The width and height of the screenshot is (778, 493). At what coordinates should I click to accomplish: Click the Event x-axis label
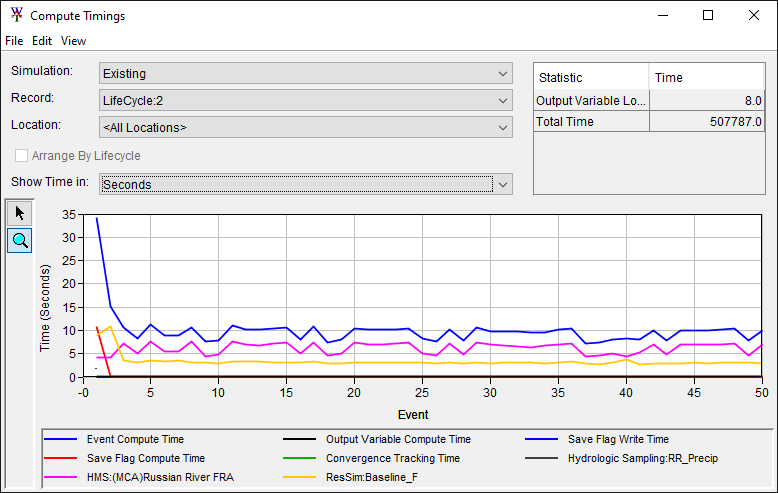(x=413, y=415)
